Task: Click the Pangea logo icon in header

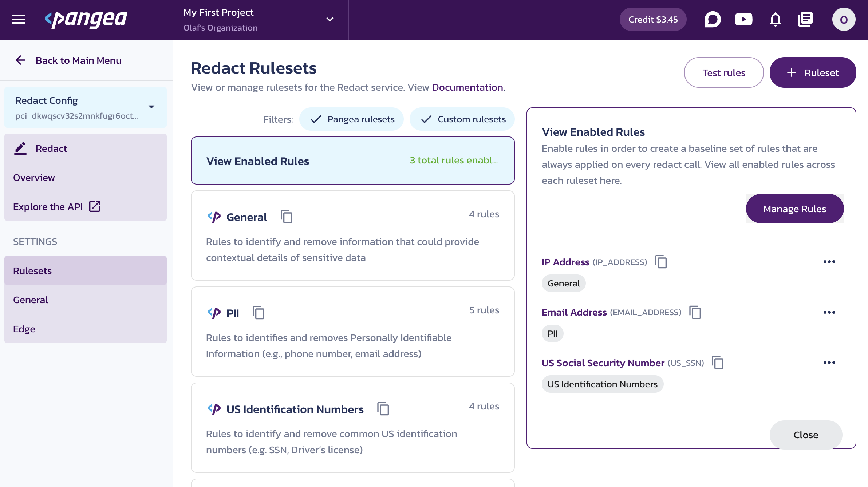Action: coord(86,19)
